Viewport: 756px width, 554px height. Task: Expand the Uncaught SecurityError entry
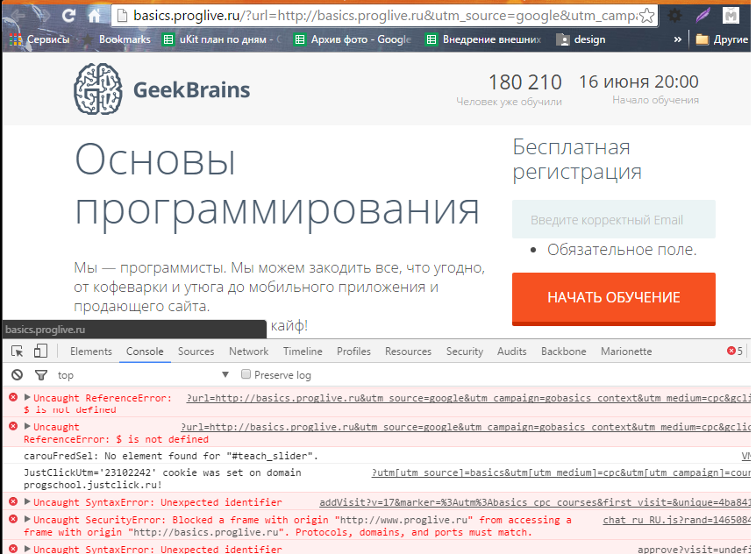click(27, 519)
